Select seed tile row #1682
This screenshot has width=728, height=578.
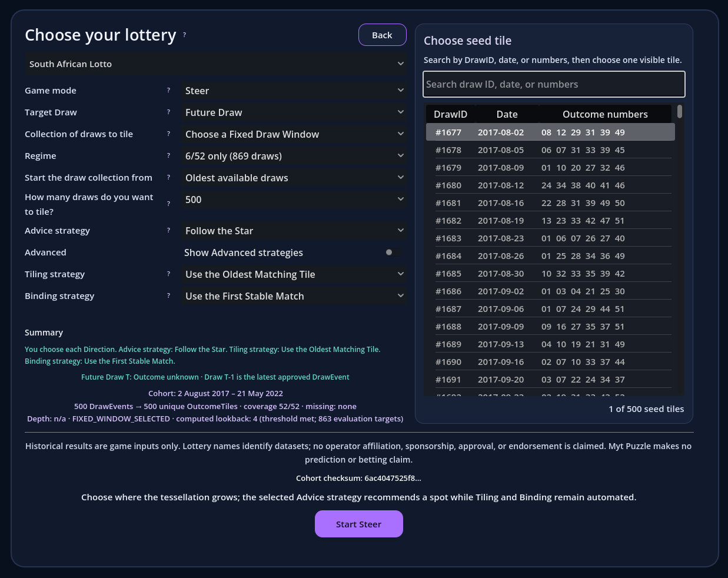coord(549,221)
